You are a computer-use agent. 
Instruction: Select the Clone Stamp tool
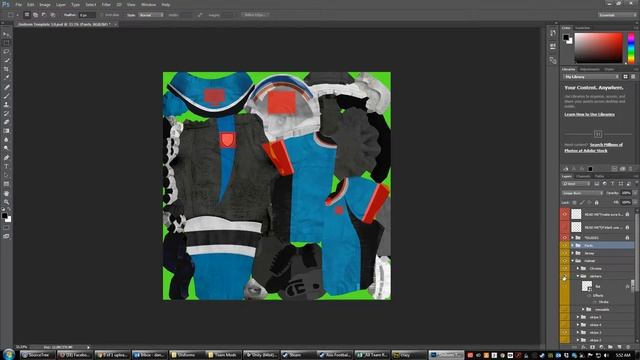6,104
